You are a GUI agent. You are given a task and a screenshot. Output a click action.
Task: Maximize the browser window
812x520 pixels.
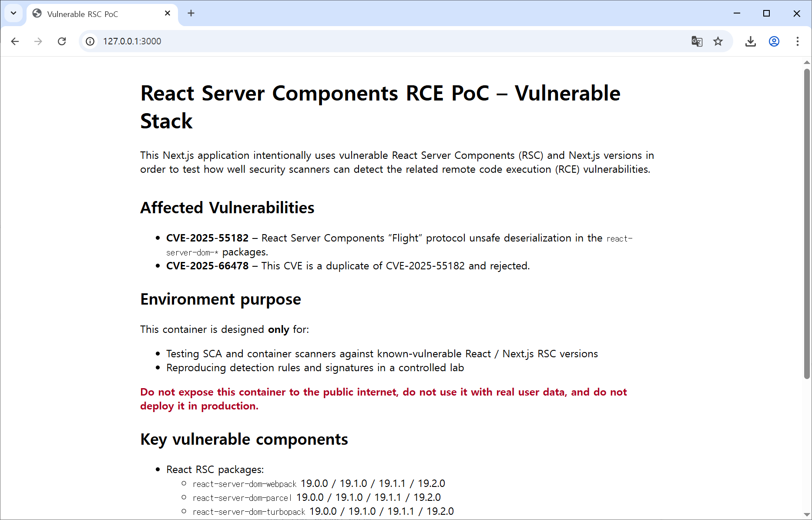(x=767, y=13)
